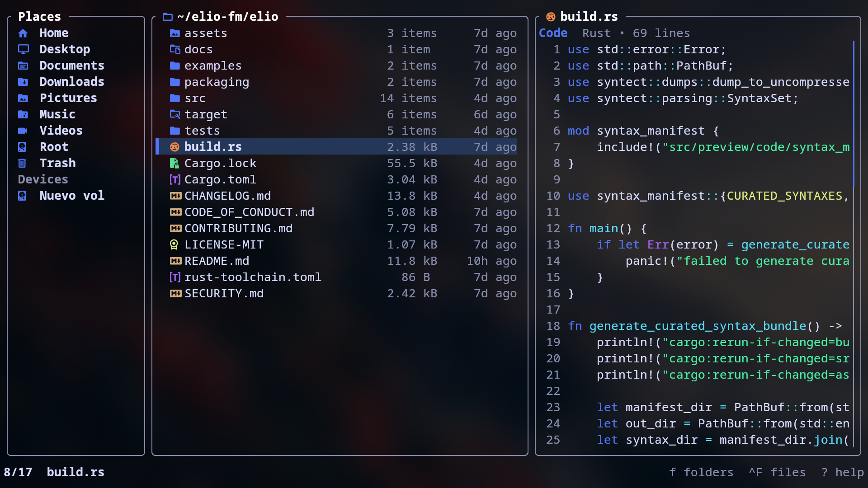The height and width of the screenshot is (488, 868).
Task: Click the Nuevo vol device icon
Action: pos(22,196)
